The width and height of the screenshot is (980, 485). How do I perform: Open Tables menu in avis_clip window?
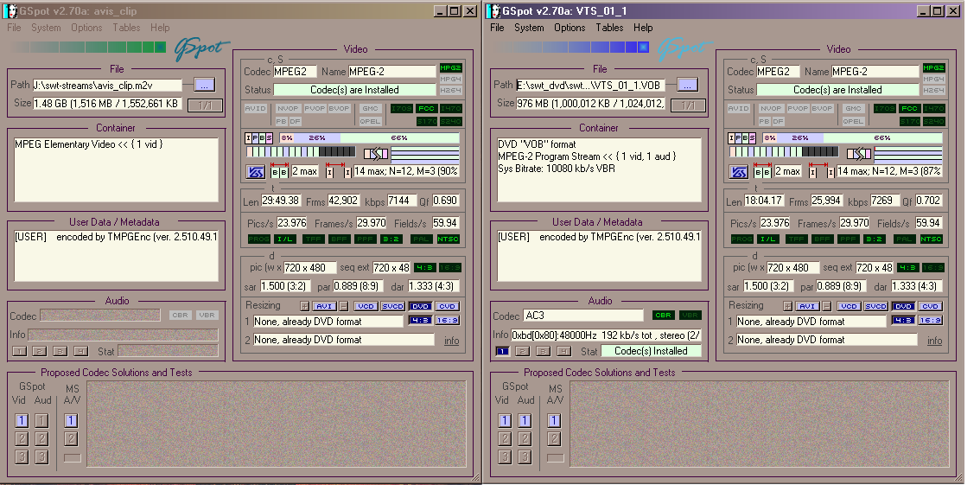click(126, 28)
